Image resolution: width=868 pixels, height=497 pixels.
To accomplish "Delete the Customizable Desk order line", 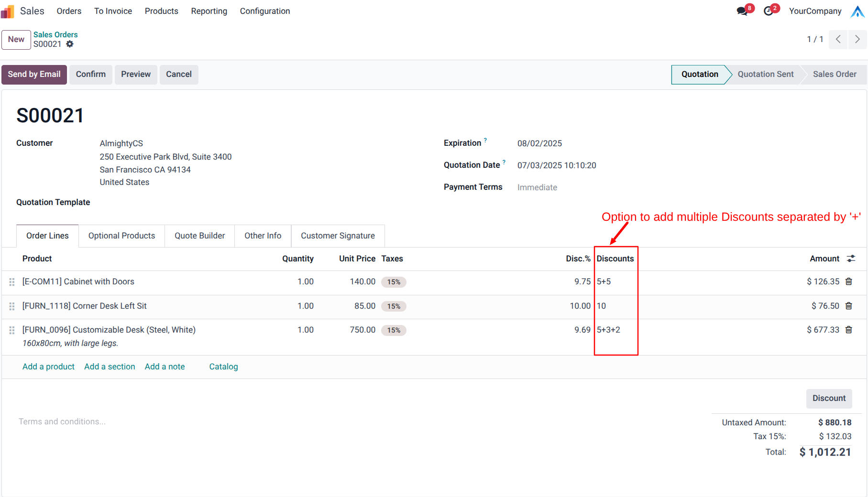I will pos(849,330).
